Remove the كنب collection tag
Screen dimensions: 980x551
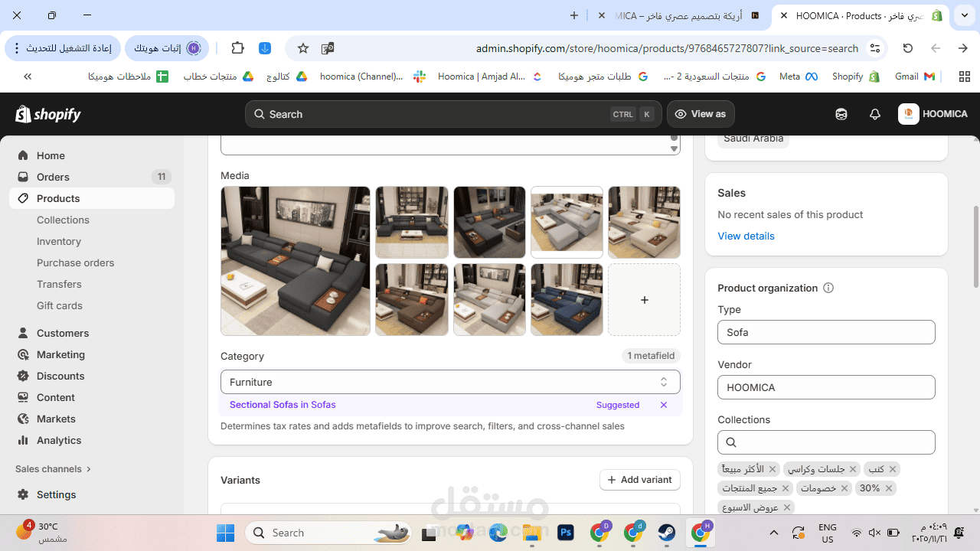(x=893, y=469)
